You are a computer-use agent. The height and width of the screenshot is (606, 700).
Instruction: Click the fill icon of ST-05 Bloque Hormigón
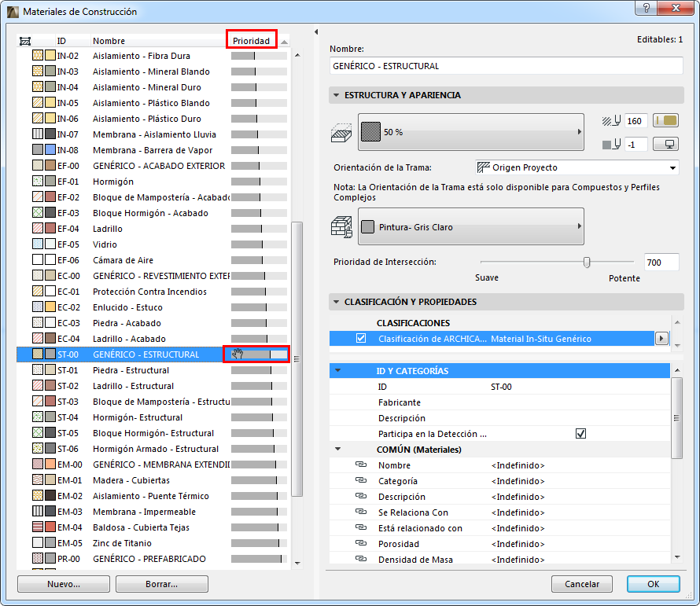38,433
